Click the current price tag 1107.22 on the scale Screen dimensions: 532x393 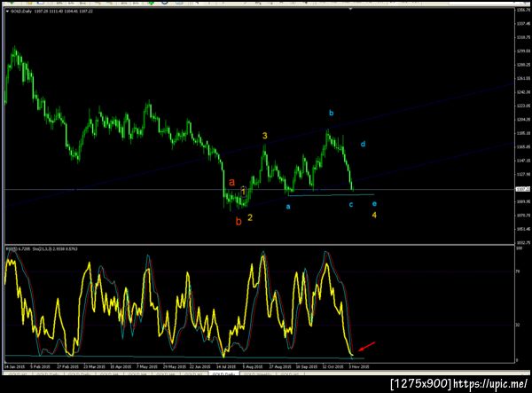[x=523, y=189]
